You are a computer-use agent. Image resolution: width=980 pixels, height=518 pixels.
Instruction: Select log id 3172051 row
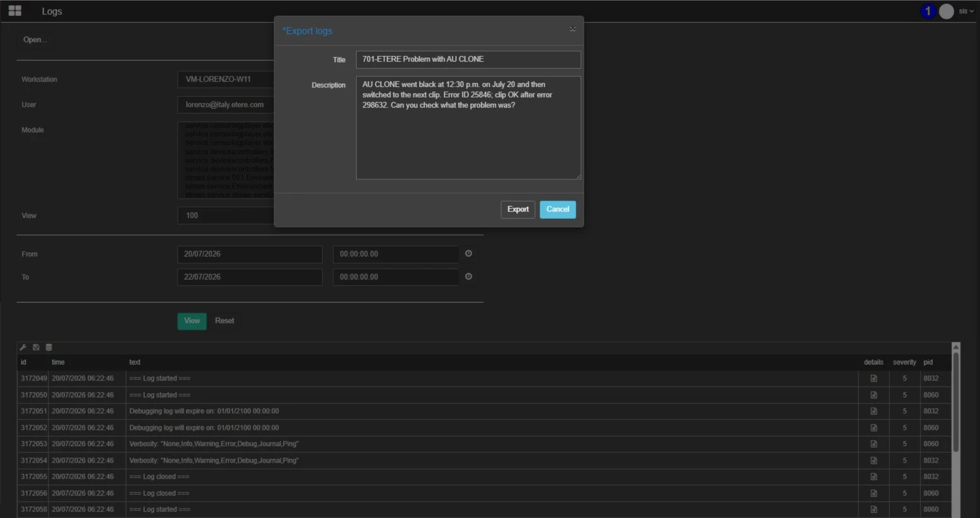[x=484, y=411]
